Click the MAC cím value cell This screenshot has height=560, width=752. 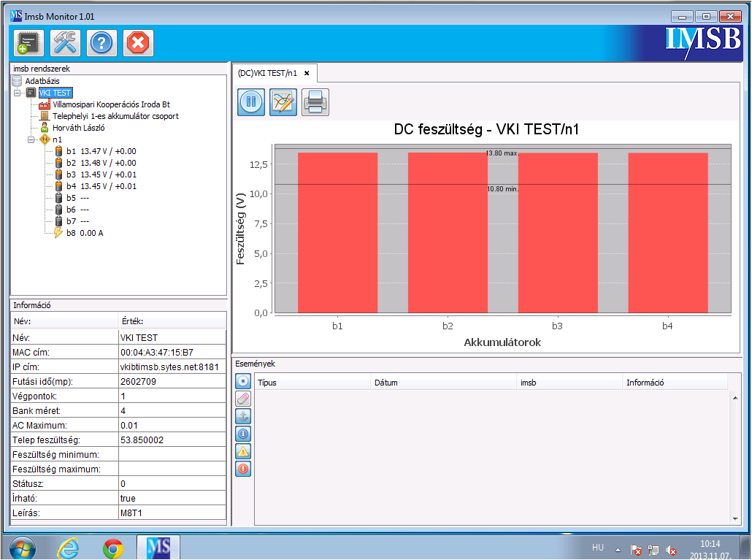172,353
